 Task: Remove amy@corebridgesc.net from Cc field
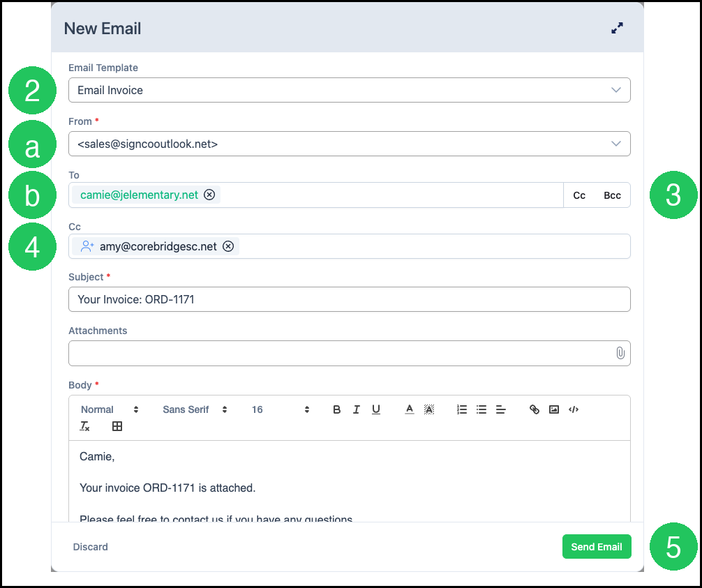coord(228,246)
